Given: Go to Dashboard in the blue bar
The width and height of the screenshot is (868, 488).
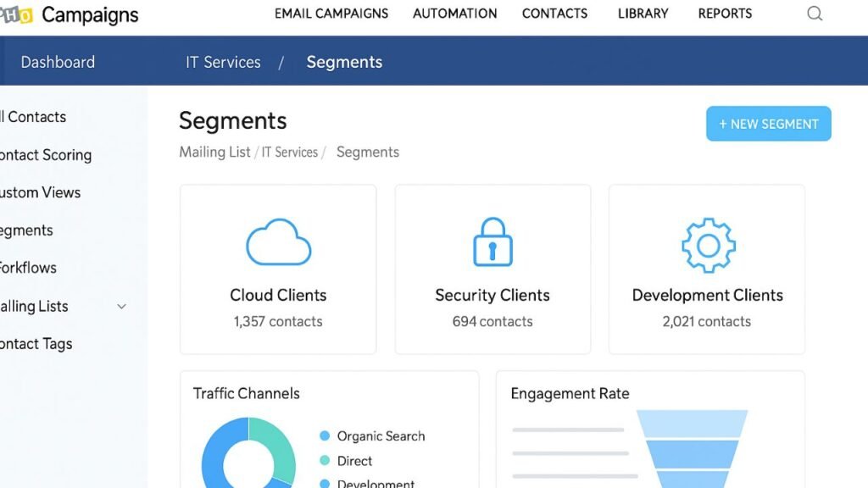Looking at the screenshot, I should coord(58,62).
